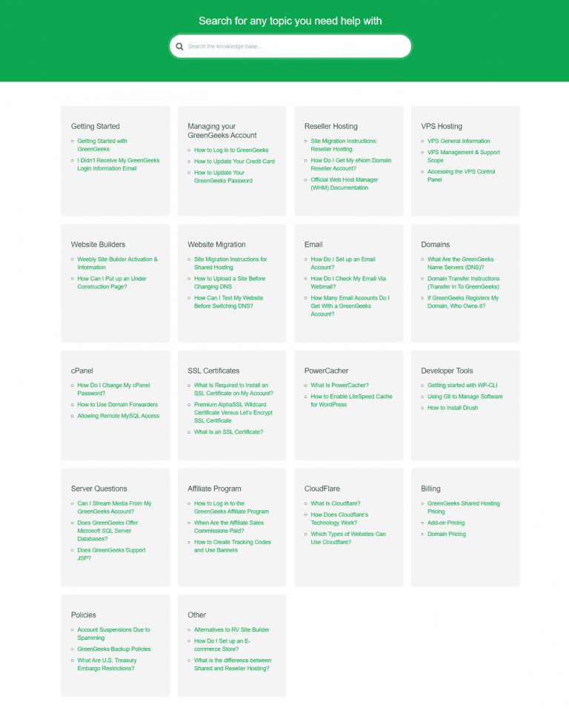Open What Is PowerCacher article
The height and width of the screenshot is (728, 569).
pyautogui.click(x=340, y=385)
